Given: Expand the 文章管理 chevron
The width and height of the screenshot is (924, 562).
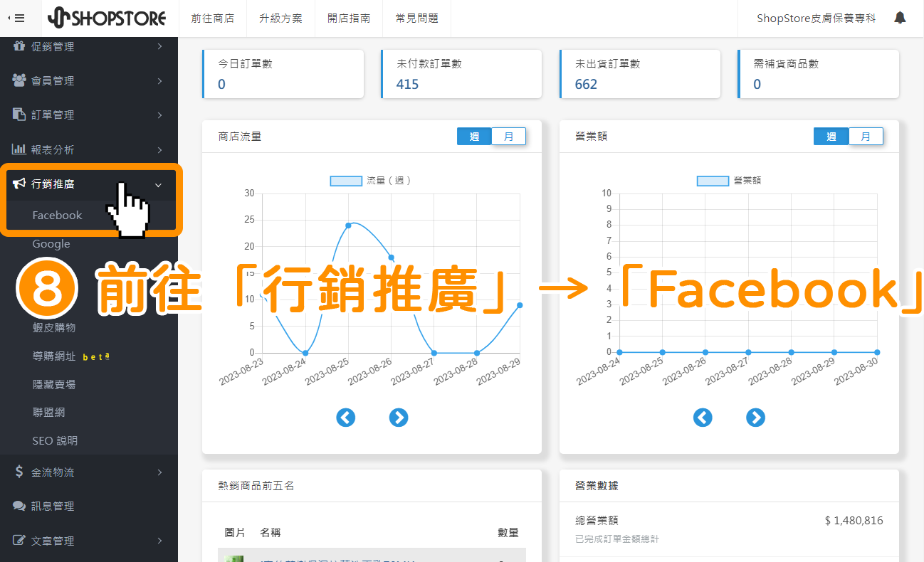Looking at the screenshot, I should 159,541.
